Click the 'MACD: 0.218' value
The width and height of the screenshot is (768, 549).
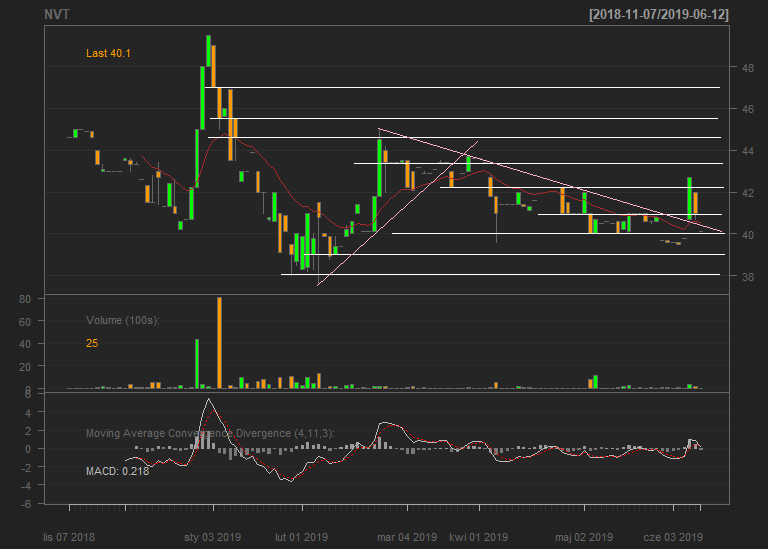click(x=118, y=471)
